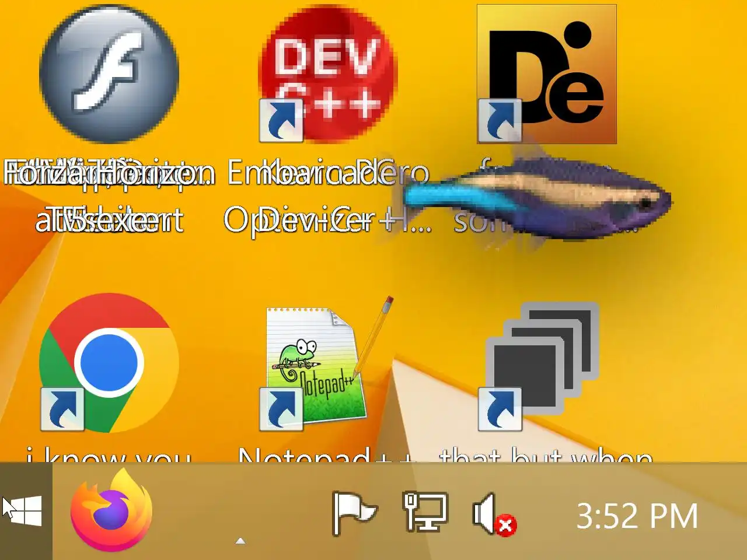
Task: Launch the Google Chrome shortcut
Action: [x=109, y=362]
